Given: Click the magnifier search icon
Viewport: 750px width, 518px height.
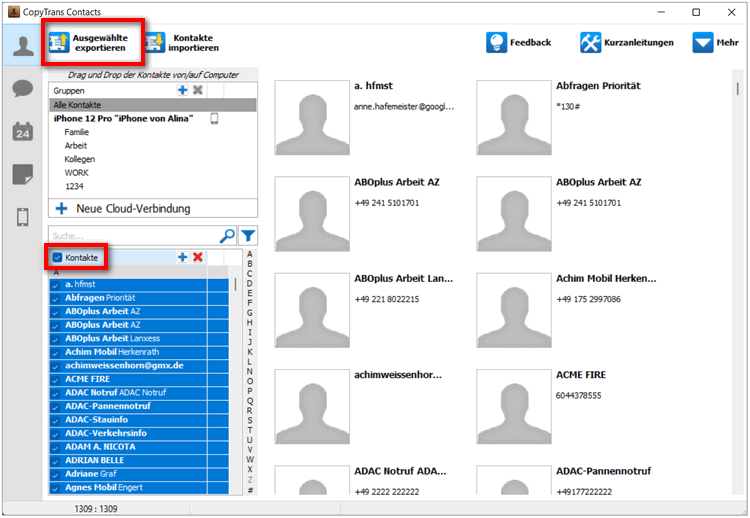Looking at the screenshot, I should pyautogui.click(x=228, y=236).
